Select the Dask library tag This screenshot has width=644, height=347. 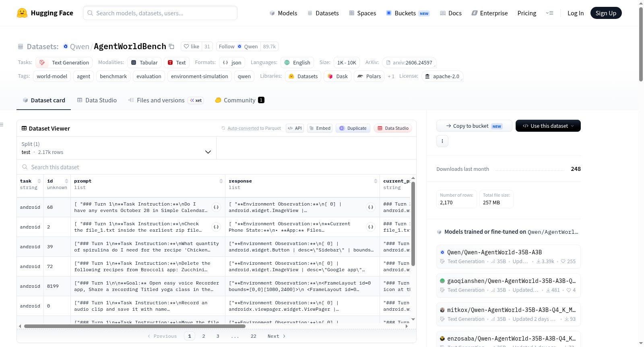[338, 76]
